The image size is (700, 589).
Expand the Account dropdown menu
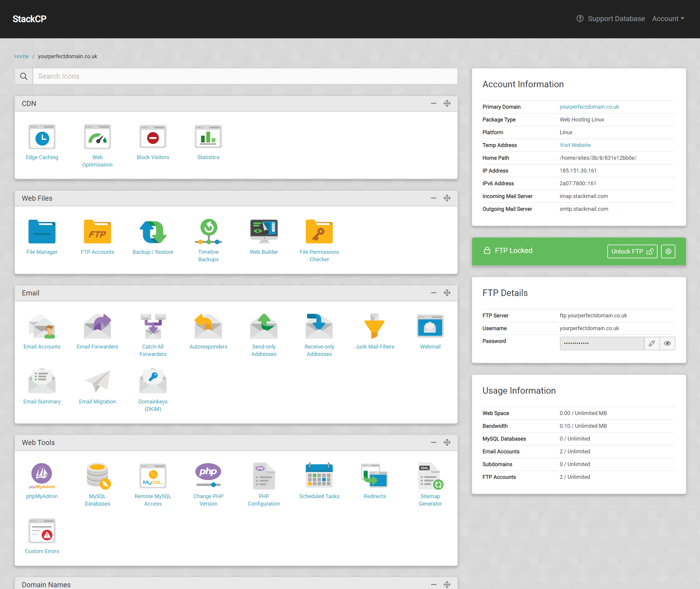point(668,19)
